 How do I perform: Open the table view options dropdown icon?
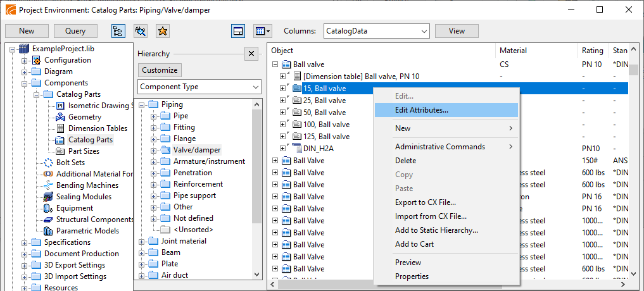pos(262,30)
